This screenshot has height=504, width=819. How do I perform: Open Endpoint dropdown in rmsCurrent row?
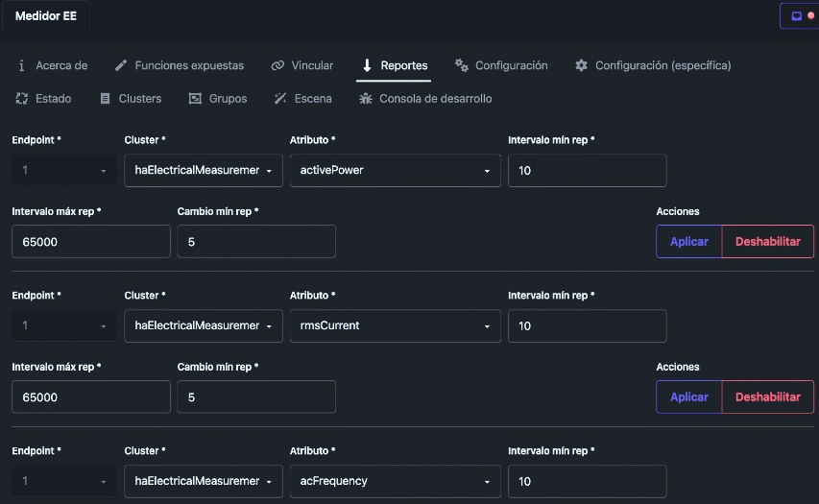[x=64, y=325]
